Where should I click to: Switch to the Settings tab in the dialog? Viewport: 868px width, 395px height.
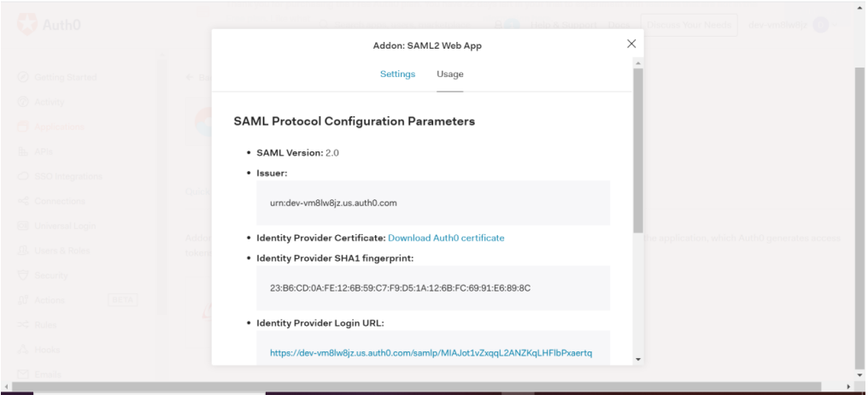tap(397, 74)
